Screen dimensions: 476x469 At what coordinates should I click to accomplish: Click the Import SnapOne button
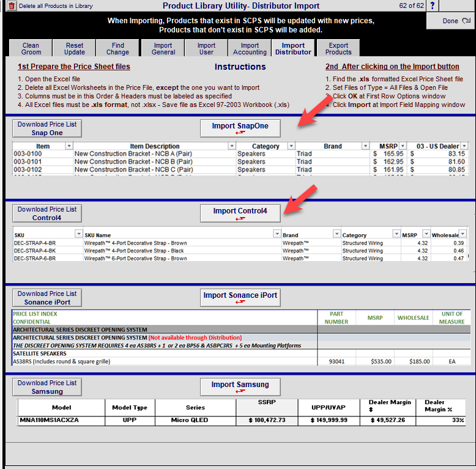tap(240, 128)
